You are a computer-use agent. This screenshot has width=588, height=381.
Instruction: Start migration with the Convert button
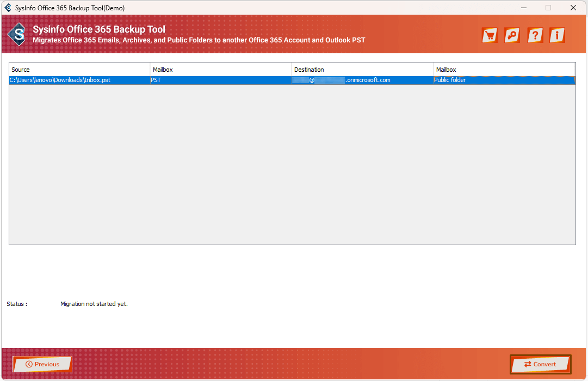point(540,364)
